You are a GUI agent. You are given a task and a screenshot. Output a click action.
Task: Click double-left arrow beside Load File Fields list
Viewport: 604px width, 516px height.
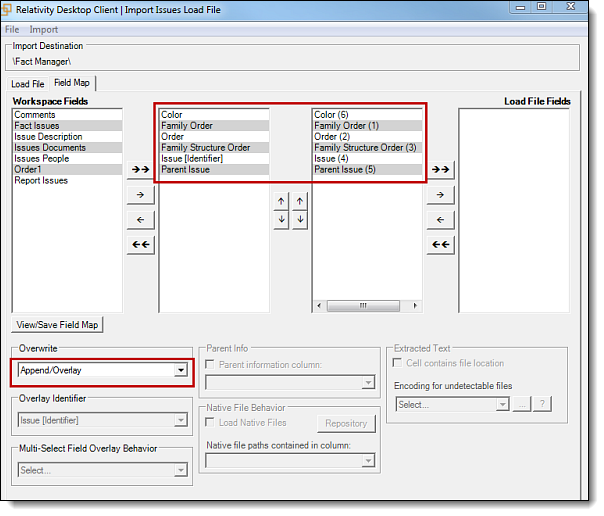coord(441,244)
